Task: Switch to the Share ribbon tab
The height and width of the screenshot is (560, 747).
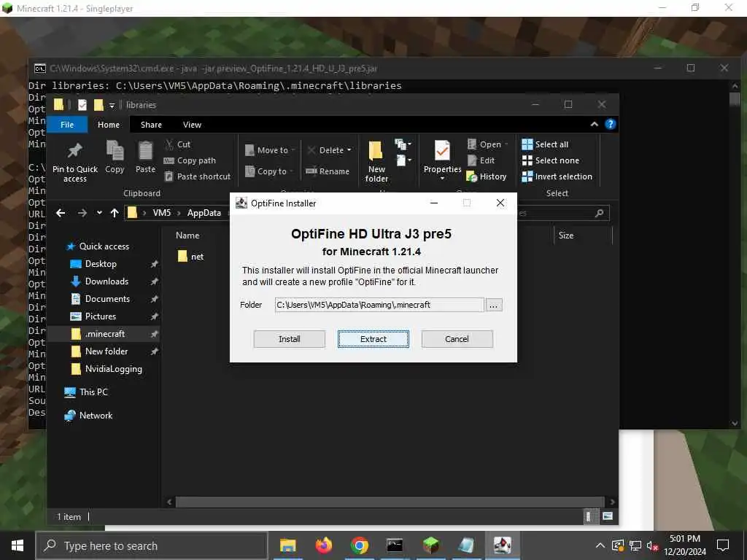Action: tap(151, 125)
